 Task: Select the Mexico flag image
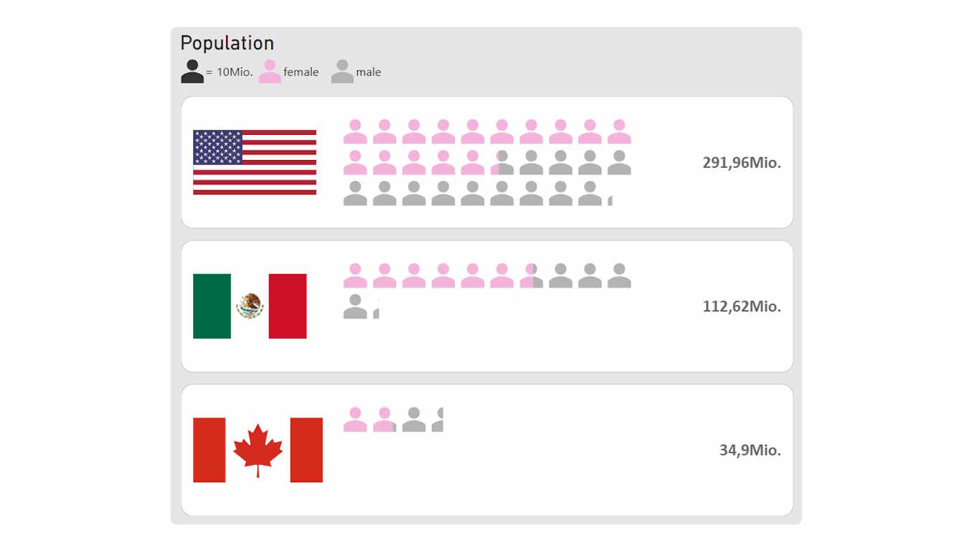coord(250,306)
